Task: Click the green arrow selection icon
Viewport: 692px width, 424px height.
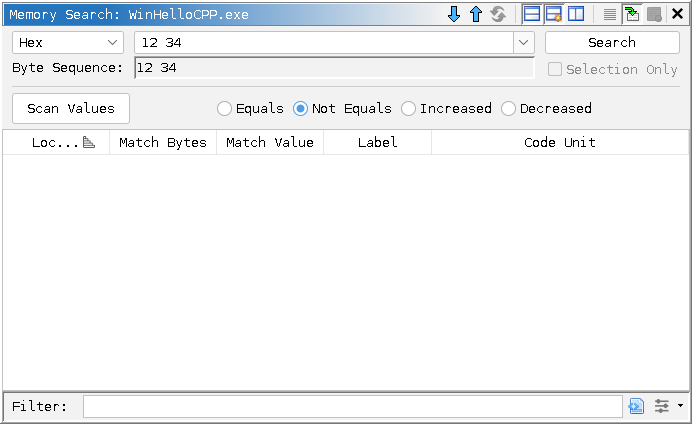Action: [632, 14]
